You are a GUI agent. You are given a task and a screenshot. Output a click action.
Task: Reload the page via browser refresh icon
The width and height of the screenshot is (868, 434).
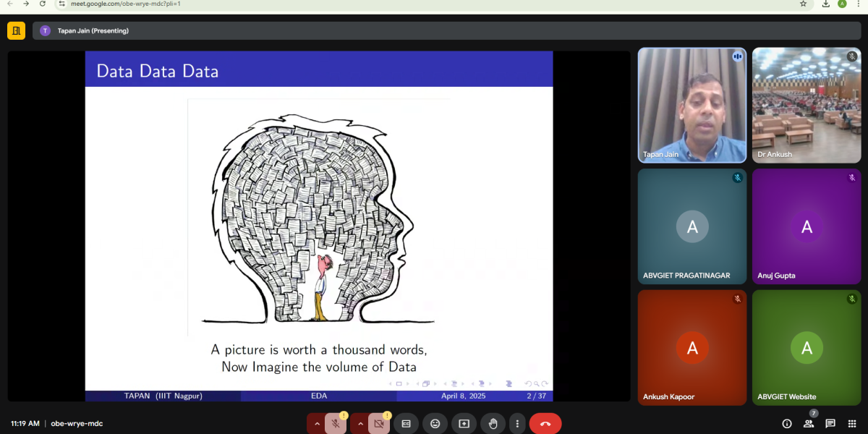[x=43, y=4]
